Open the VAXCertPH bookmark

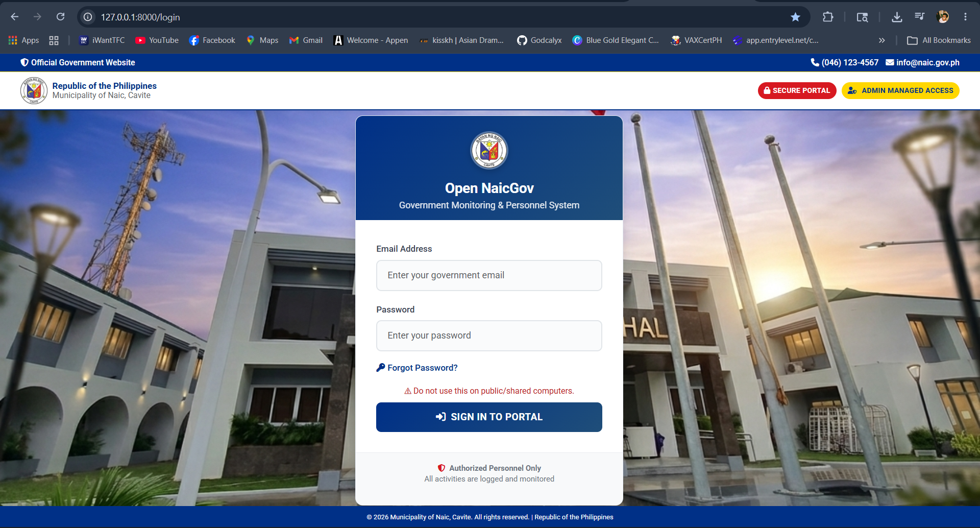pyautogui.click(x=696, y=40)
